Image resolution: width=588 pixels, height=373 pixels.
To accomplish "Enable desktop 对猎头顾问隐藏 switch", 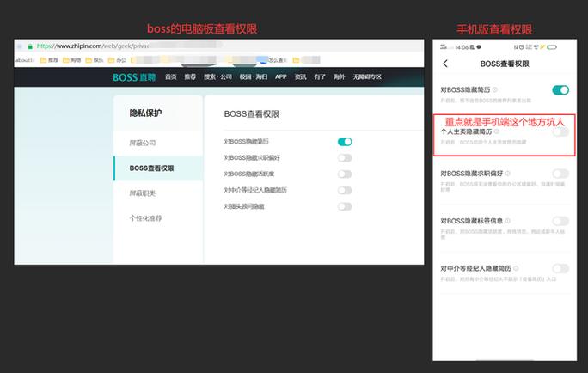I will (345, 206).
